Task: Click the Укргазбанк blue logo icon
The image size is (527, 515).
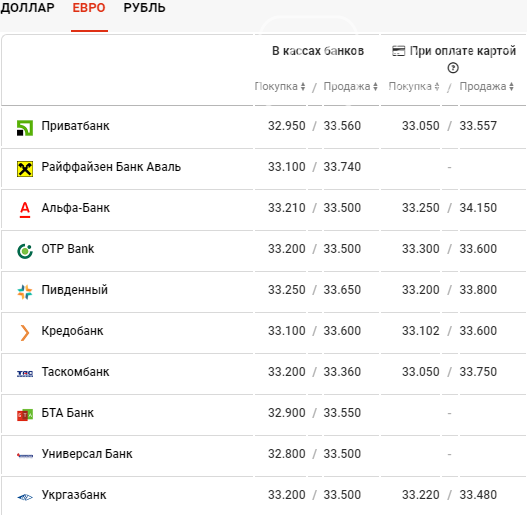Action: [x=25, y=497]
